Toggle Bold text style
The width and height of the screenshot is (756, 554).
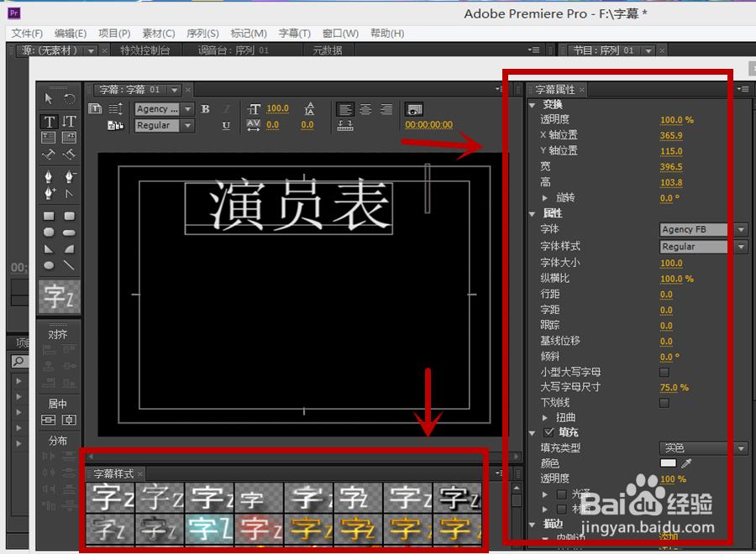(206, 109)
